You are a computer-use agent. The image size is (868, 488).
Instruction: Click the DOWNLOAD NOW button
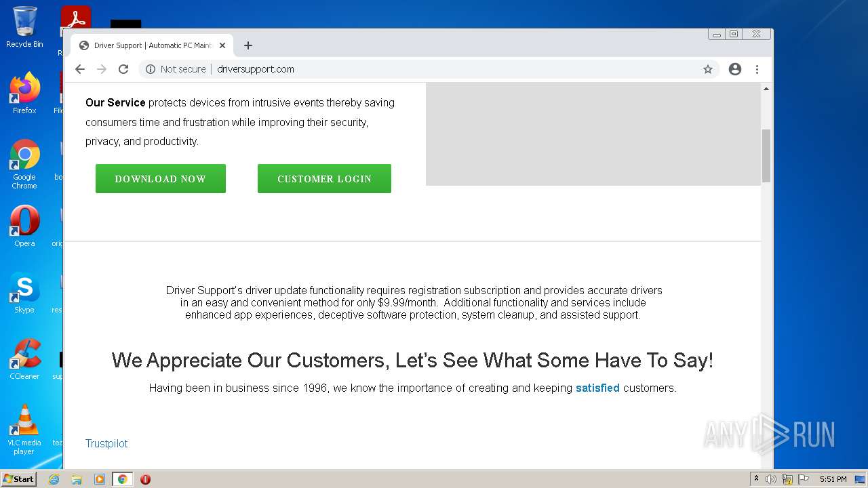161,179
